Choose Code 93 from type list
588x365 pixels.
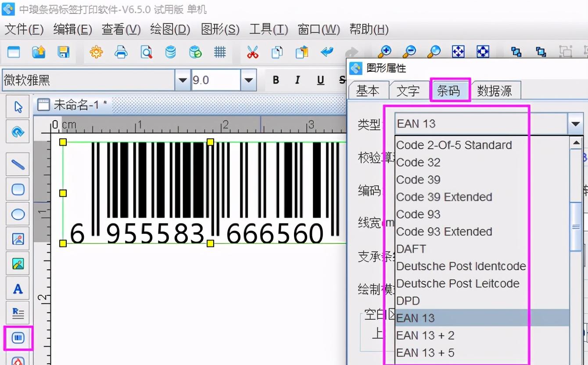point(482,214)
